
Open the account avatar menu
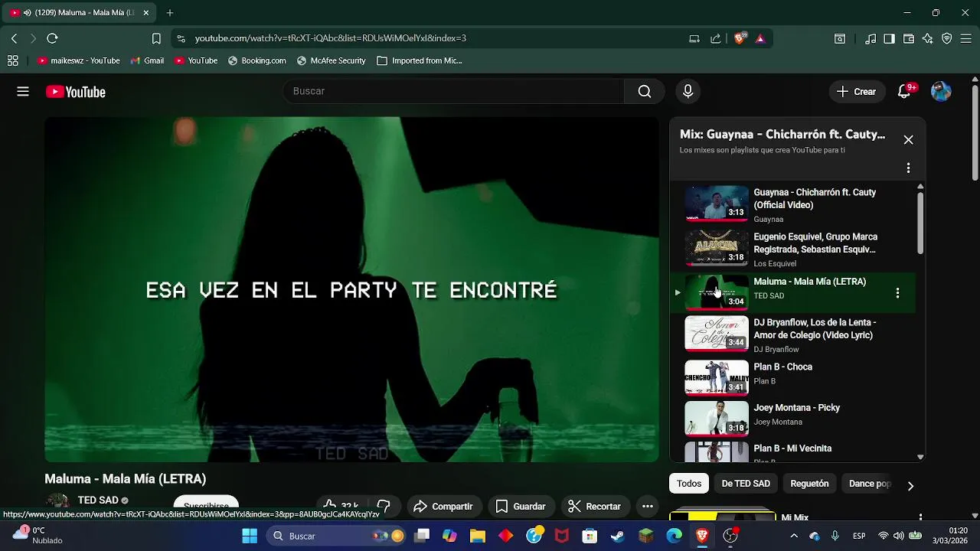pyautogui.click(x=941, y=92)
